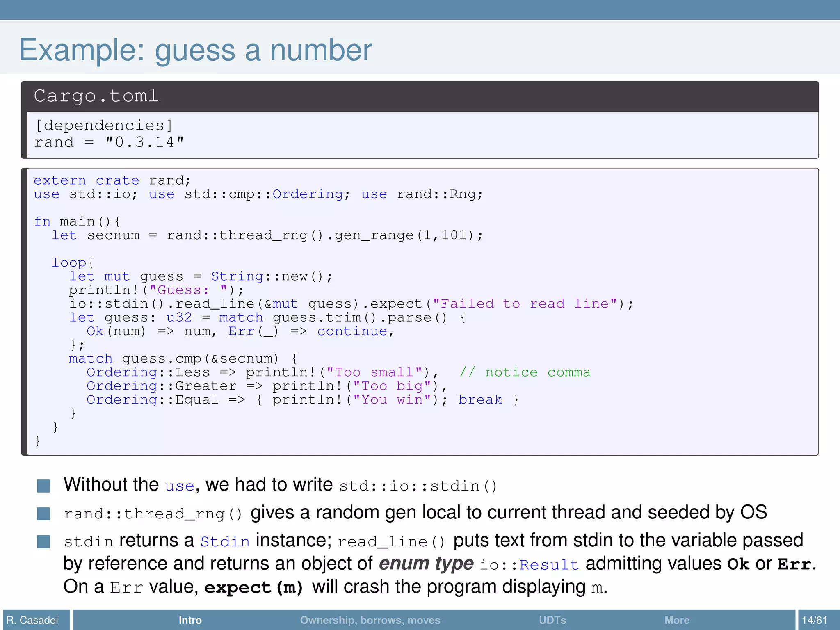This screenshot has width=840, height=630.
Task: Click the second square bullet marker
Action: click(x=43, y=514)
